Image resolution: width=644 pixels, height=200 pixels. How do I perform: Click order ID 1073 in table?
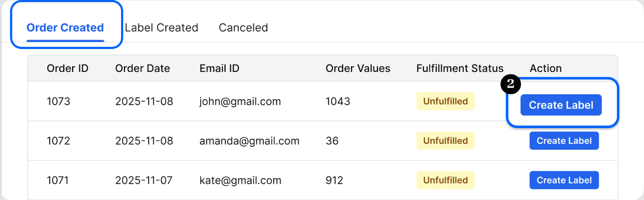pos(58,102)
